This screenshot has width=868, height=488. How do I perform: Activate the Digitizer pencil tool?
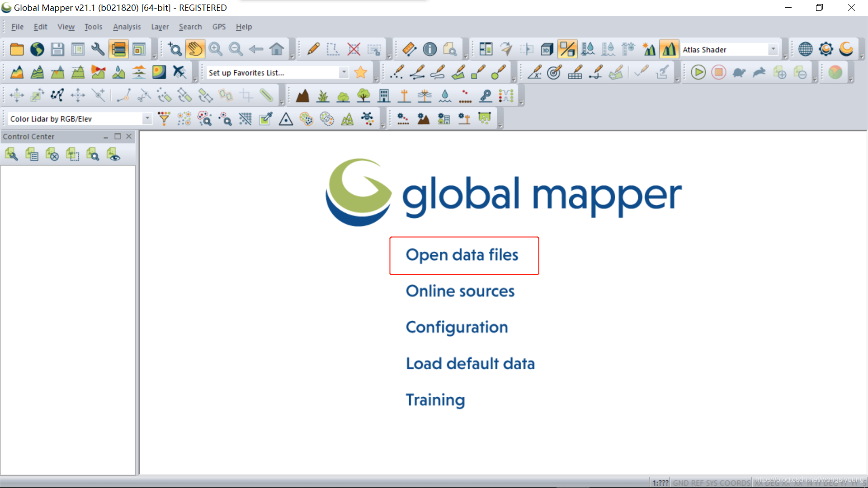tap(312, 49)
